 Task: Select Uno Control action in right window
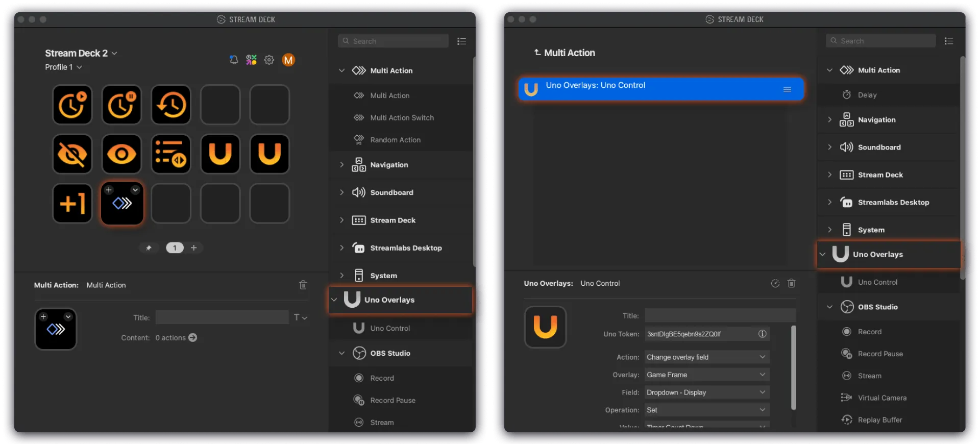tap(877, 282)
